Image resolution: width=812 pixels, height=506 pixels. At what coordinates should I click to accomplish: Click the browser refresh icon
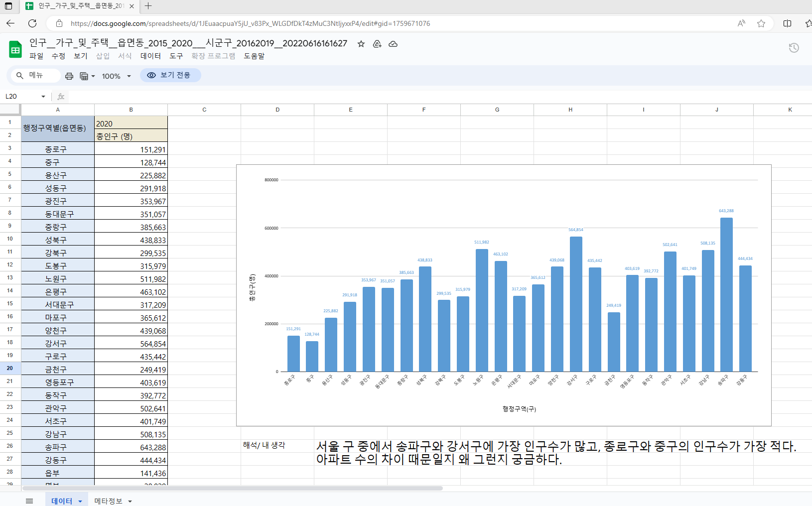(32, 23)
